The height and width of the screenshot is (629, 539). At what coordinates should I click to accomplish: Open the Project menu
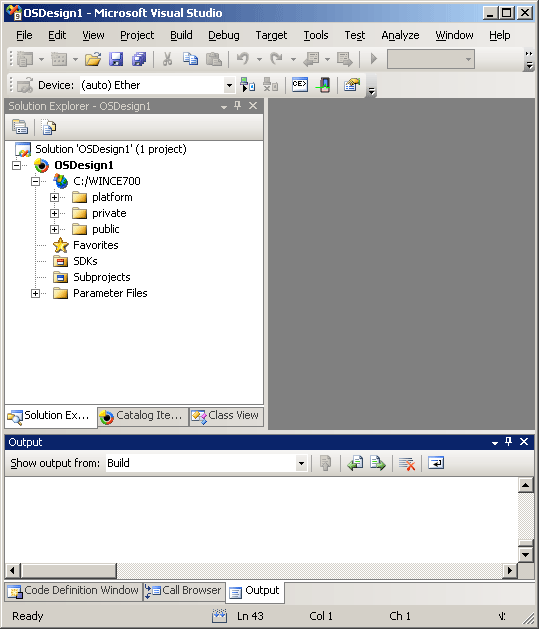click(137, 35)
